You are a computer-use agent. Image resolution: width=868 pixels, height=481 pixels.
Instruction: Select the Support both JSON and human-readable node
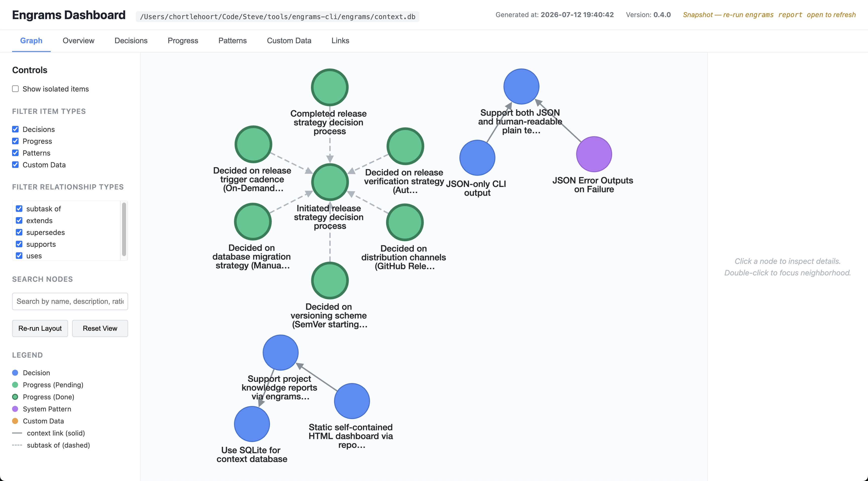click(x=521, y=86)
